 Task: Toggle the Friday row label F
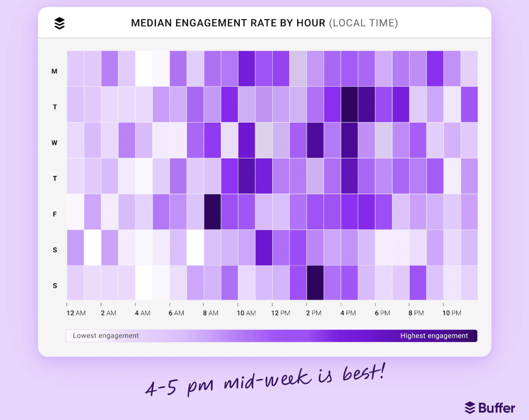coord(54,214)
